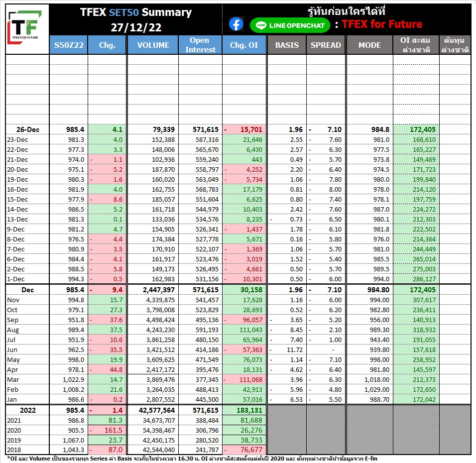Click the 15-Dec change value 8.6

(118, 200)
